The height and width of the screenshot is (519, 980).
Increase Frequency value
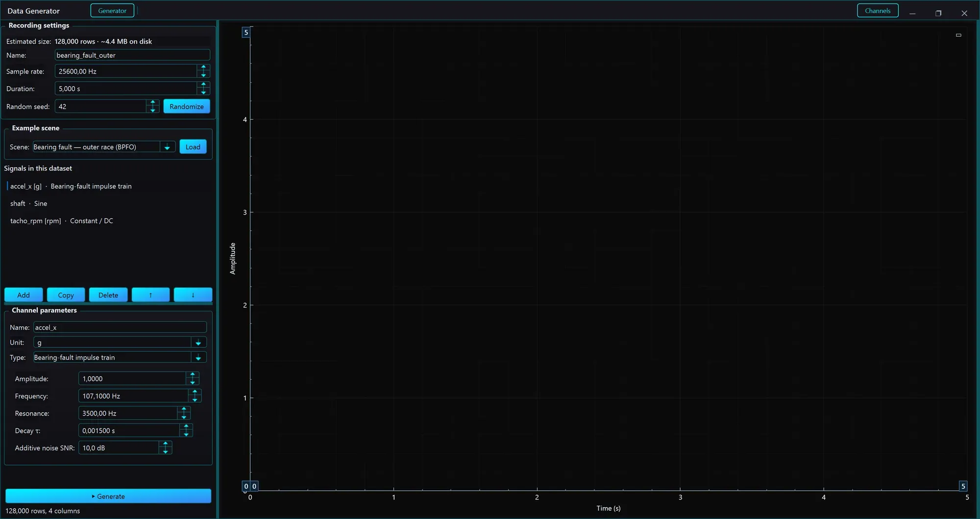[195, 392]
